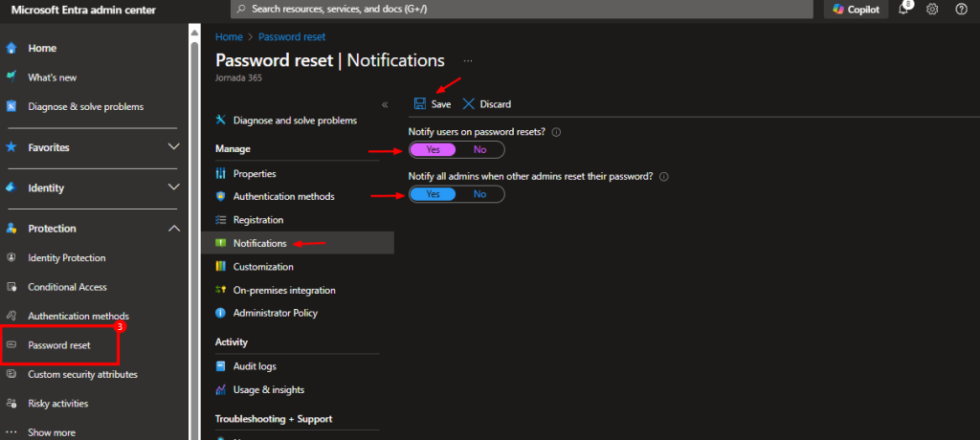
Task: Click the search resources input box
Action: pos(517,9)
